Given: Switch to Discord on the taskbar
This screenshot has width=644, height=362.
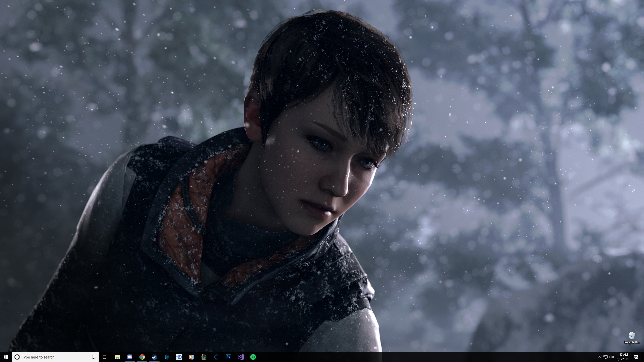Looking at the screenshot, I should pos(130,357).
